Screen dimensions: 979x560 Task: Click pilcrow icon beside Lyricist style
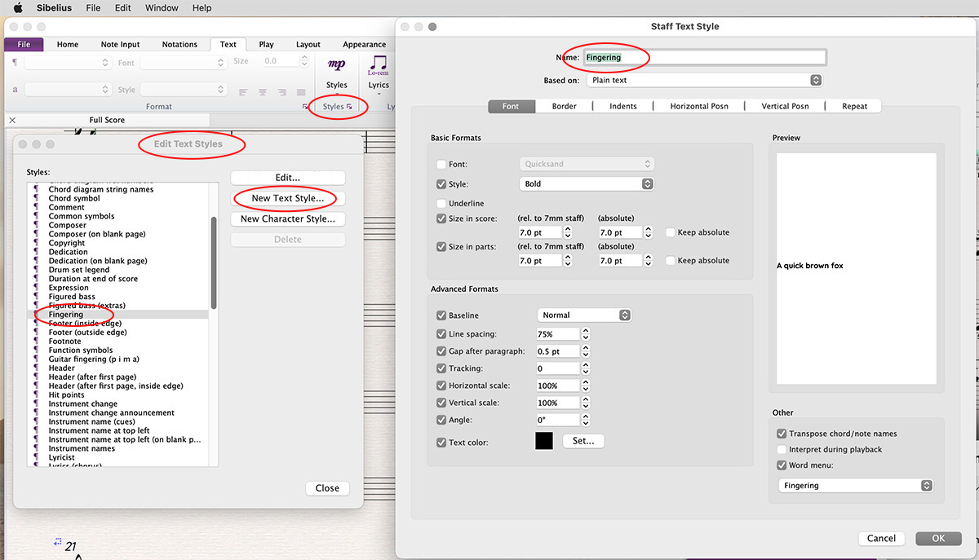pyautogui.click(x=36, y=457)
